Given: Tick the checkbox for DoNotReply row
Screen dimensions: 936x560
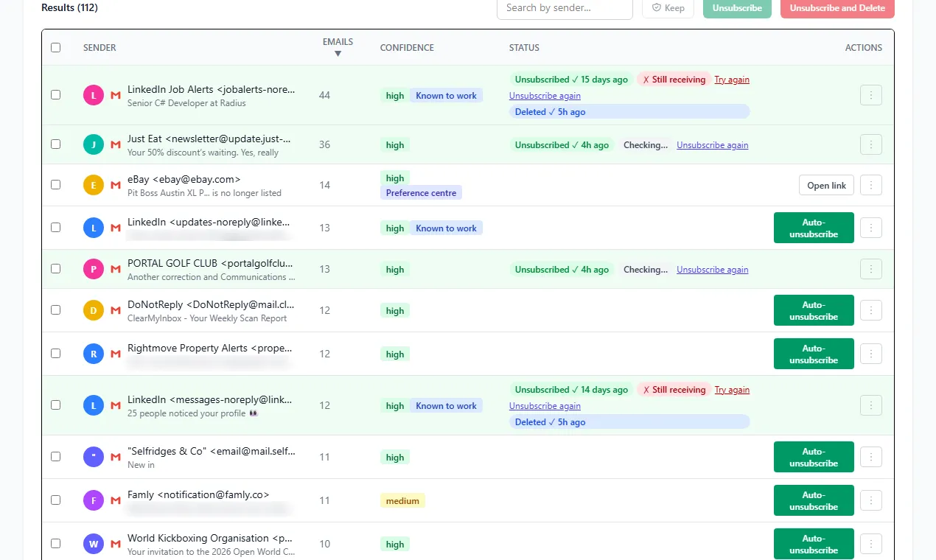Looking at the screenshot, I should (x=56, y=310).
